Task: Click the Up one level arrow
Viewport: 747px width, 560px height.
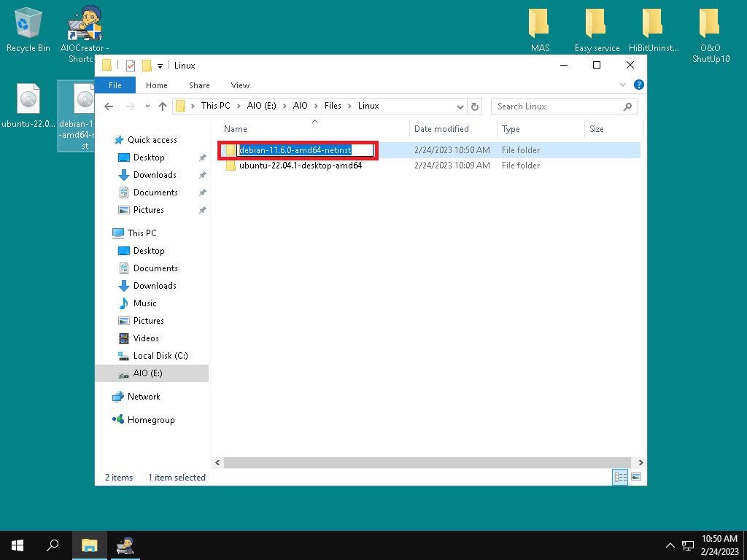Action: [162, 106]
